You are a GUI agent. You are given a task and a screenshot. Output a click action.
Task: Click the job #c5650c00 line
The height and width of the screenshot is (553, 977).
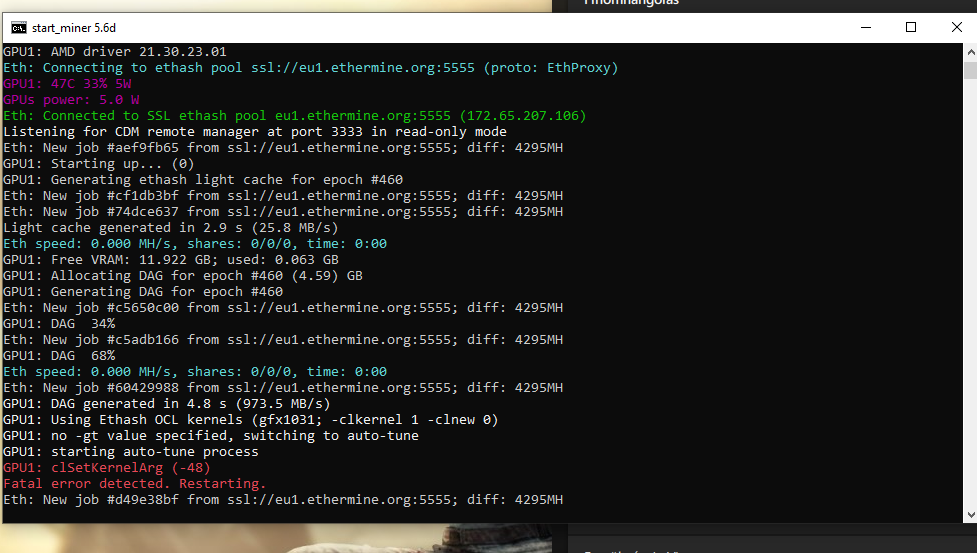[x=283, y=308]
